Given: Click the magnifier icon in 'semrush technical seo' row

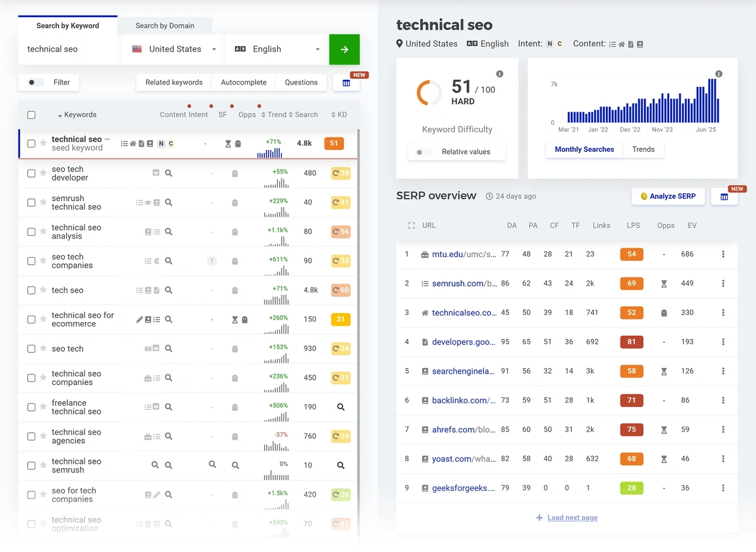Looking at the screenshot, I should pyautogui.click(x=168, y=203).
